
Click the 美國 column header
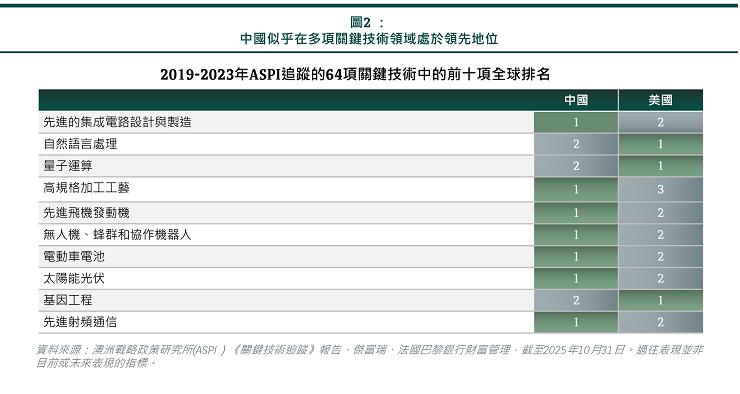coord(660,100)
